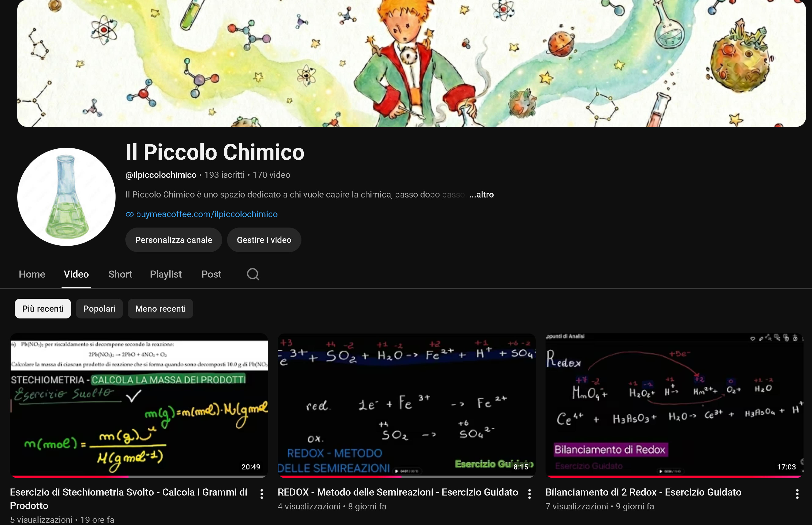This screenshot has height=525, width=812.
Task: Open the channel search magnifier icon
Action: click(x=253, y=274)
